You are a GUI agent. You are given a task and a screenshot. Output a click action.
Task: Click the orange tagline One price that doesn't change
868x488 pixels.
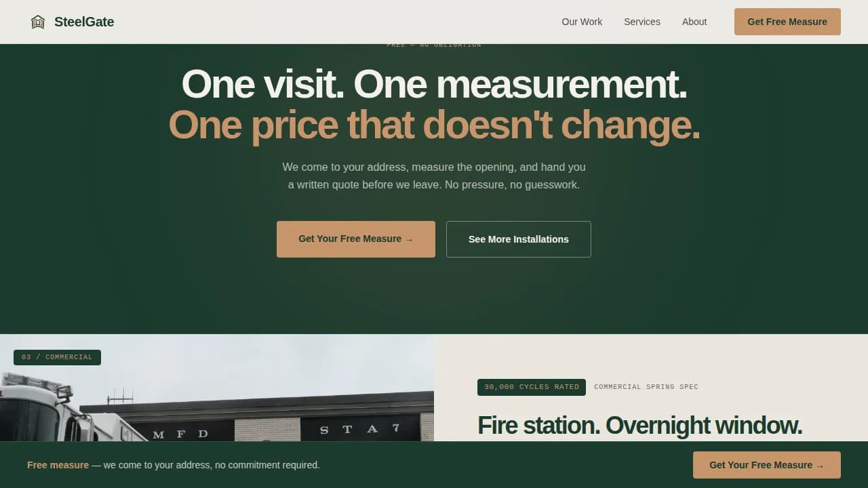point(434,125)
